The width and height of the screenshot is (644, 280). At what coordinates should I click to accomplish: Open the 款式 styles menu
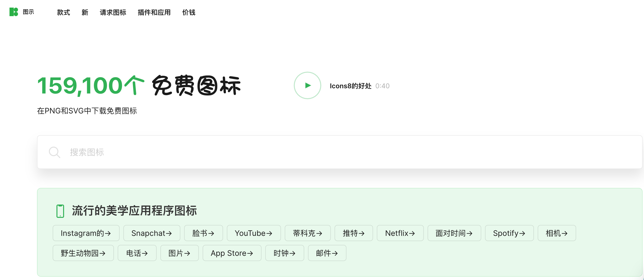pos(63,12)
